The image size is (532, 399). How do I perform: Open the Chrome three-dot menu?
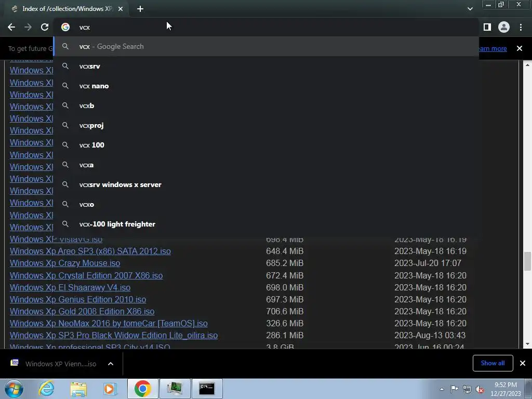click(x=521, y=27)
